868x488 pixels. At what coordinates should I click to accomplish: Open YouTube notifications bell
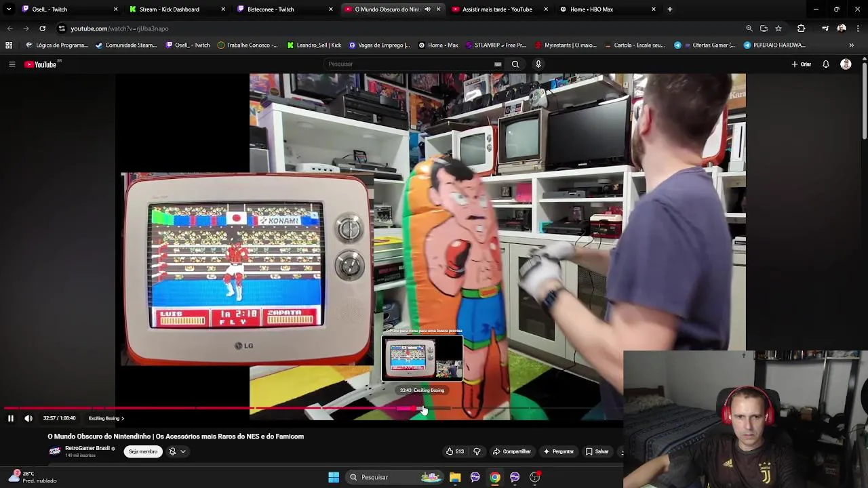(x=826, y=64)
